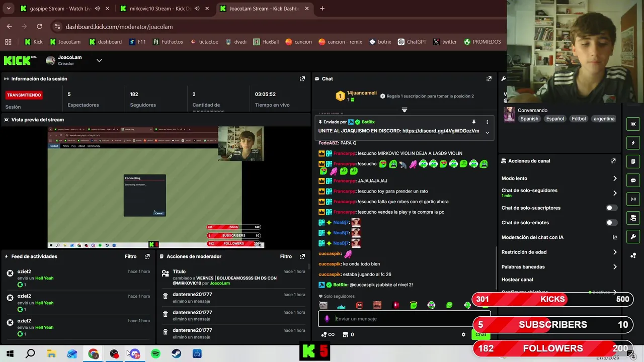Open a new browser tab
The image size is (644, 362).
tap(322, 9)
